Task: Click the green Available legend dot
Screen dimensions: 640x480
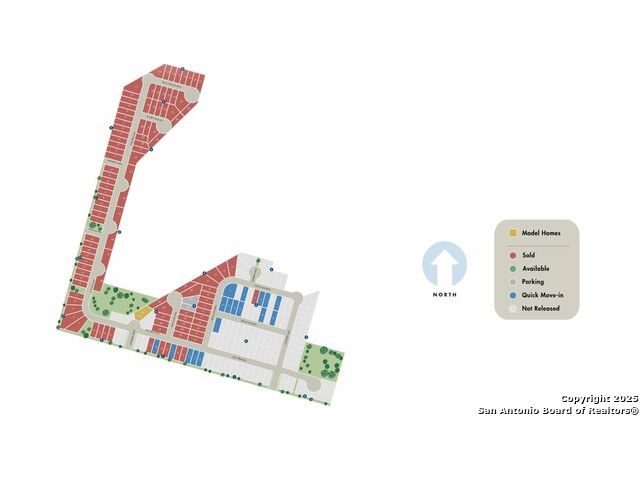Action: [512, 268]
